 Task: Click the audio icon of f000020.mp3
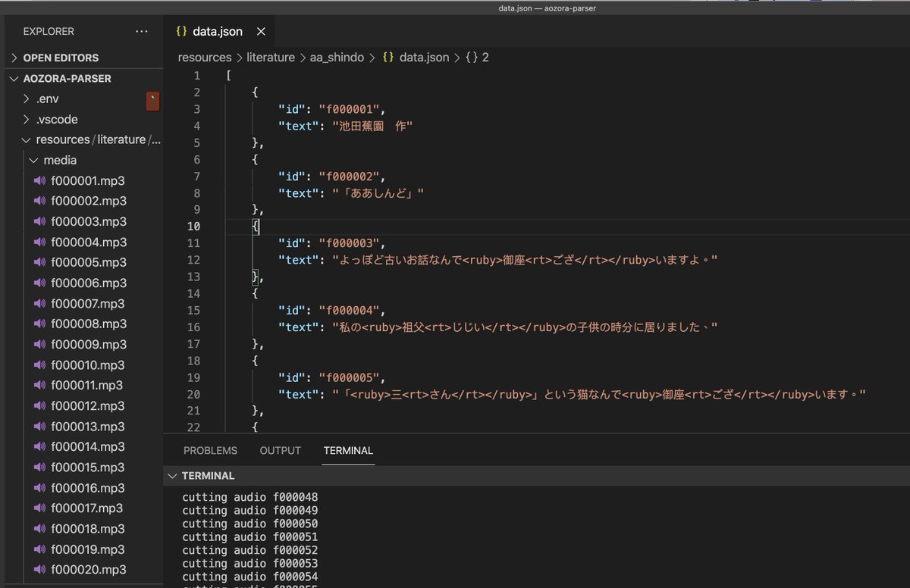click(39, 569)
